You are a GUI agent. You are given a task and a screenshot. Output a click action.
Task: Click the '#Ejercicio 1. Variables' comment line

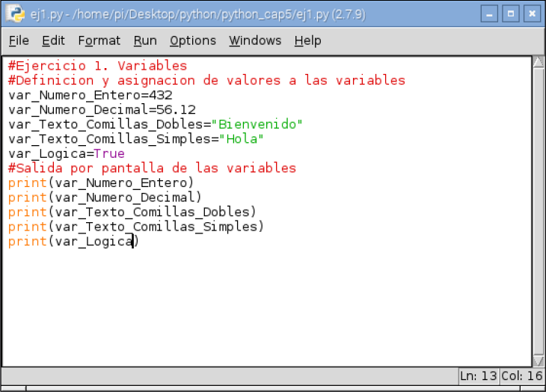(x=97, y=66)
